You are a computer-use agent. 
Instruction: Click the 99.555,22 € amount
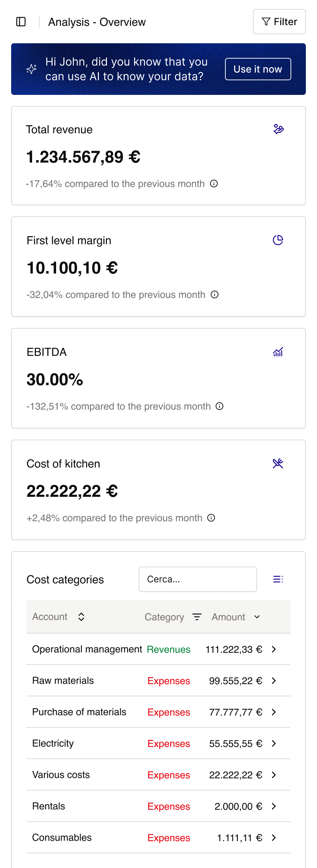236,681
